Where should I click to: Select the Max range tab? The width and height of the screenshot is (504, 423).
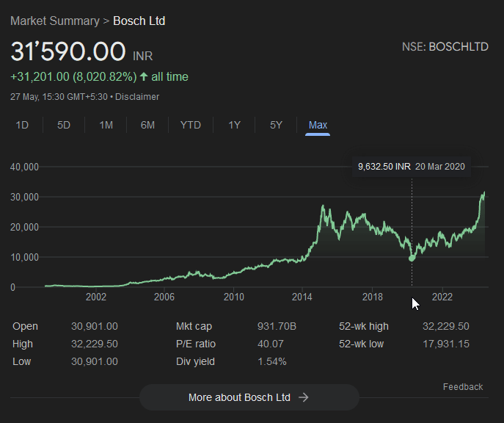coord(318,125)
